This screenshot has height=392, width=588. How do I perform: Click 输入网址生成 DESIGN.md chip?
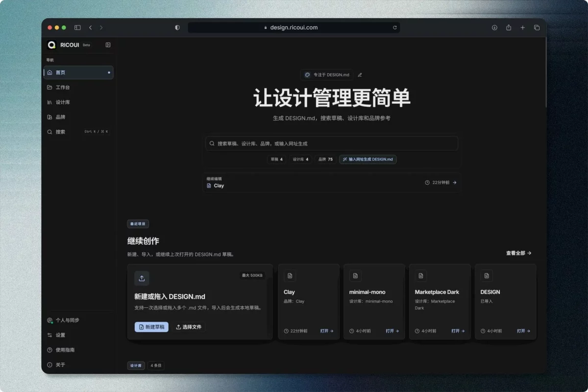[367, 159]
